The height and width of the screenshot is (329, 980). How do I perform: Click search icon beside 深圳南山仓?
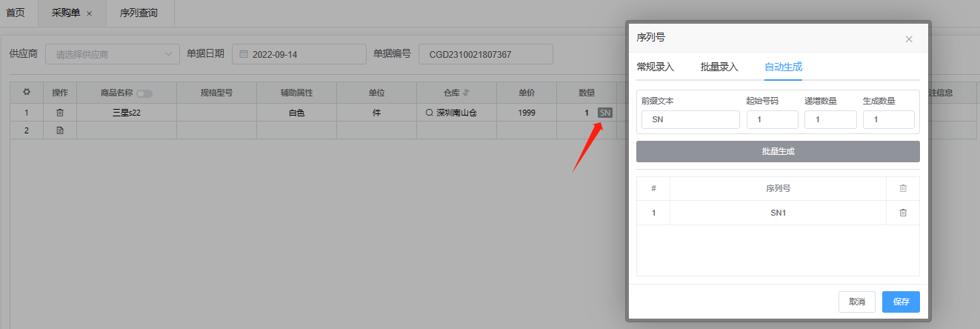click(x=429, y=113)
